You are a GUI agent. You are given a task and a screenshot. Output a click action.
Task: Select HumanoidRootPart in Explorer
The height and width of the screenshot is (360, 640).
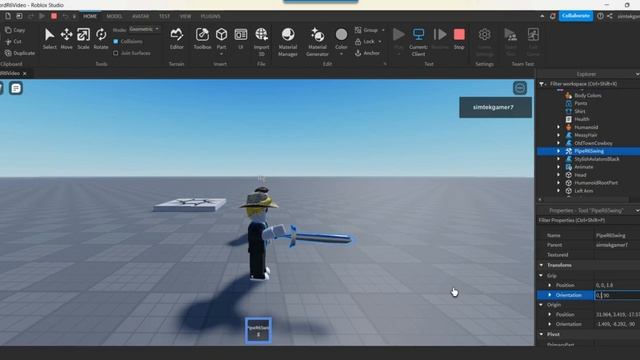[596, 183]
